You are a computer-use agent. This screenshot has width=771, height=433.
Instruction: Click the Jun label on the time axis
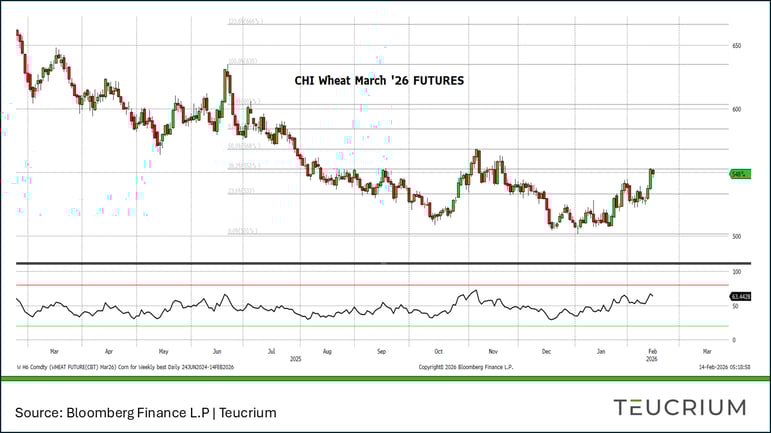click(218, 351)
